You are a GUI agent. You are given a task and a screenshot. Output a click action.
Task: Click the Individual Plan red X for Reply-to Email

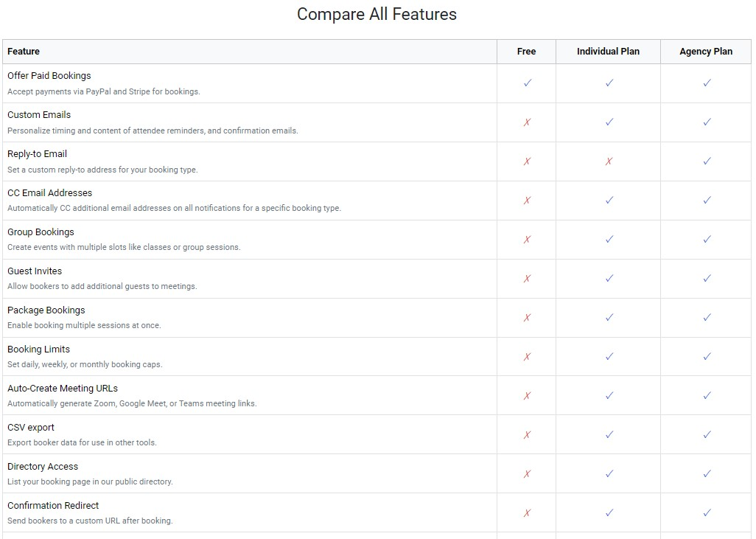609,161
